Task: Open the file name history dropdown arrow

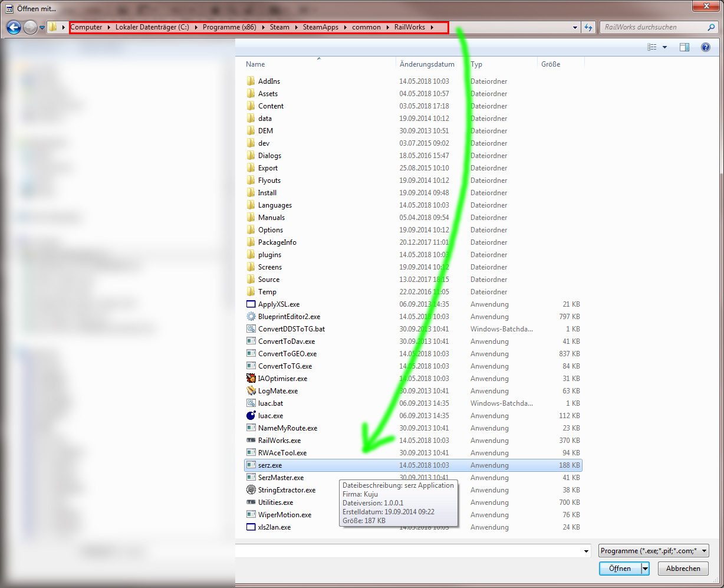Action: tap(586, 551)
